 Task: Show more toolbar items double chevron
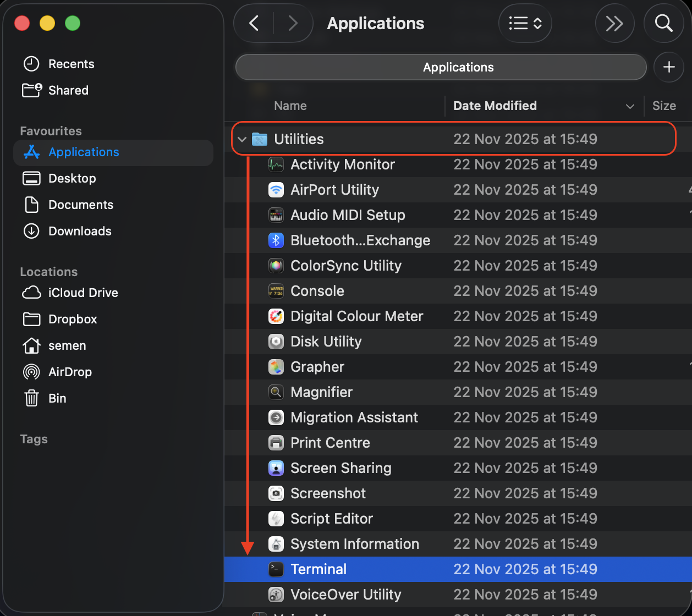(614, 23)
